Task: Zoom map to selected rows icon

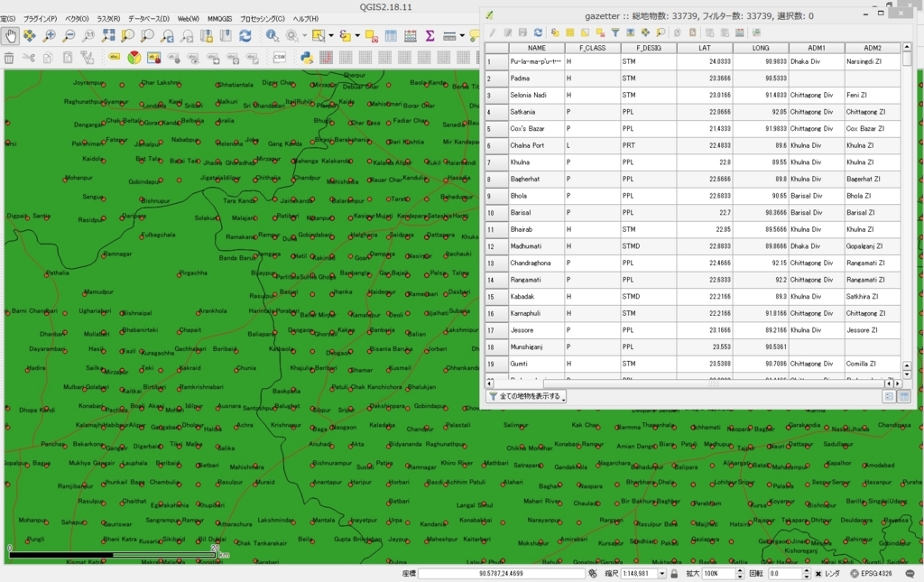Action: [661, 32]
